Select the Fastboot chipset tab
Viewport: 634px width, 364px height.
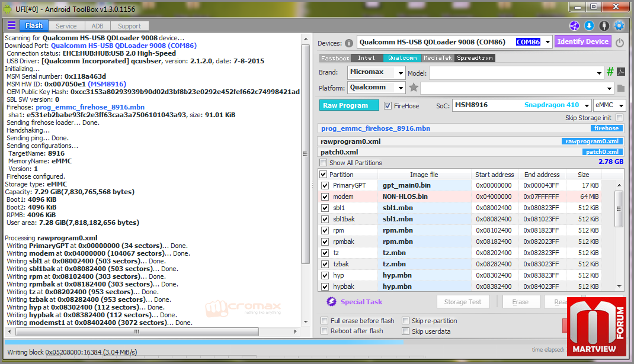[335, 58]
